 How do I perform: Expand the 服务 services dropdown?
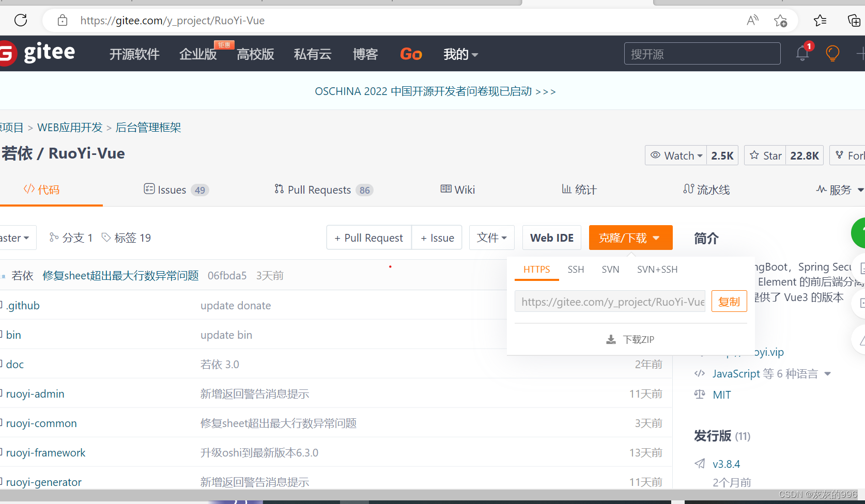coord(839,190)
